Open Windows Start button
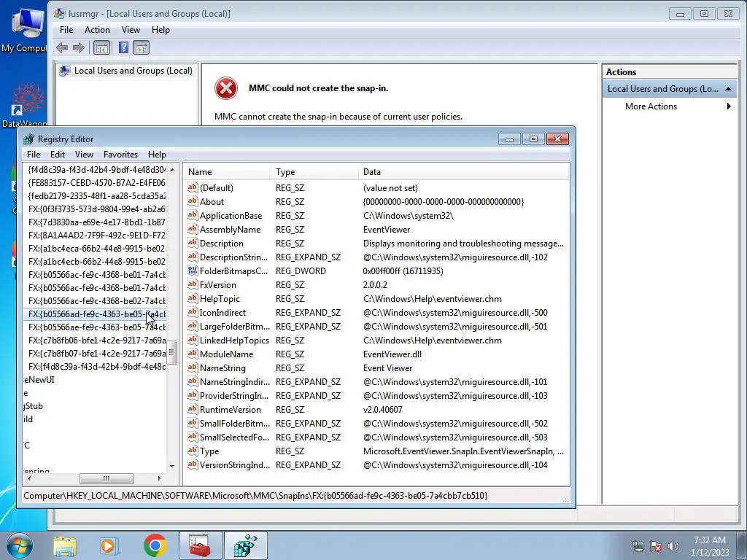This screenshot has width=747, height=560. 20,545
